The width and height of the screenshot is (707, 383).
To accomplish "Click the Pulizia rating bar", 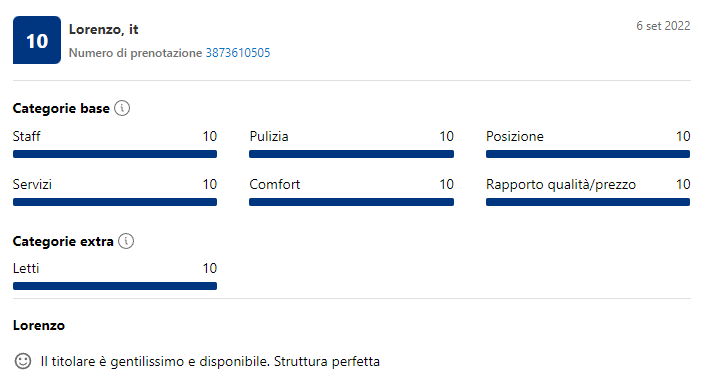I will (351, 154).
